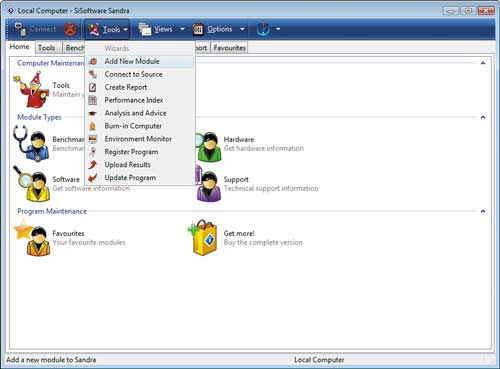
Task: Open the Views dropdown arrow
Action: tap(182, 29)
